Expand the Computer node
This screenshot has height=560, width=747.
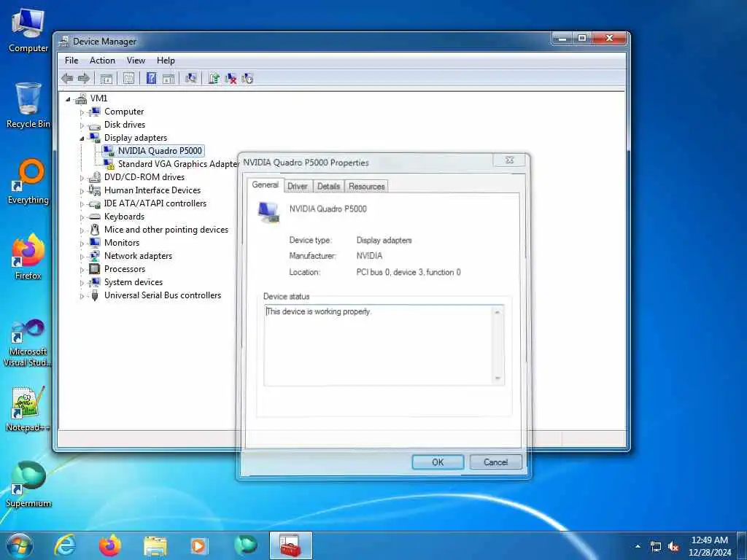point(82,112)
